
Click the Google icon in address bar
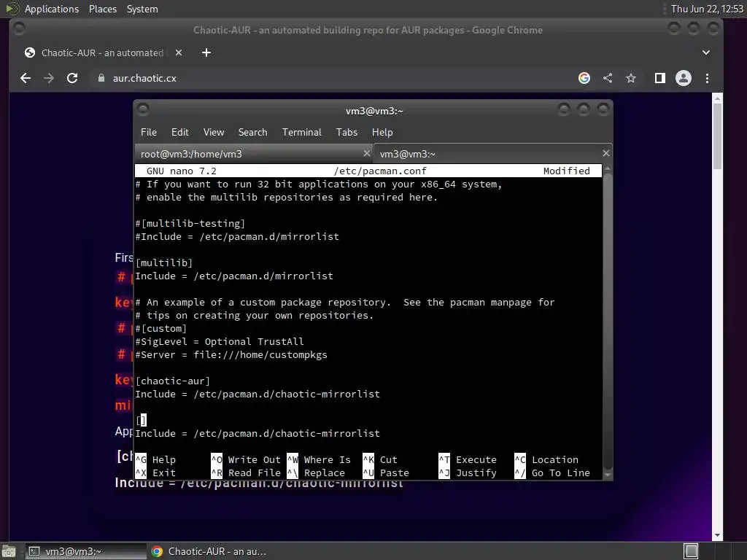(x=584, y=78)
